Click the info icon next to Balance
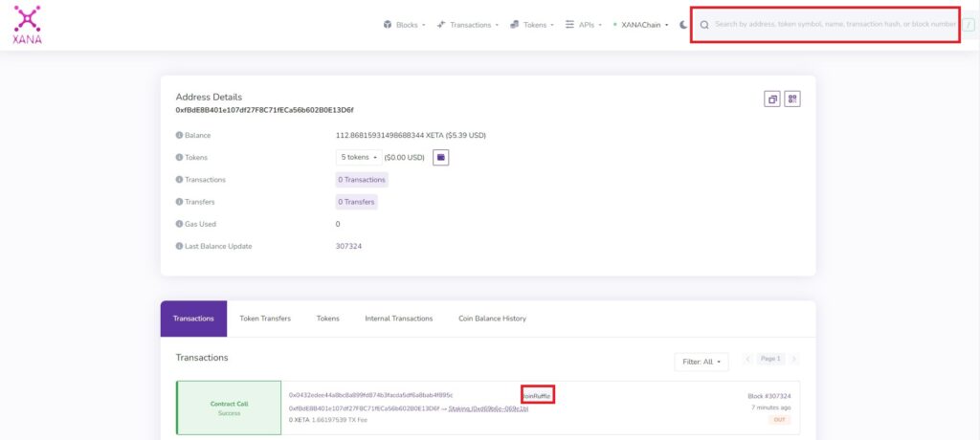The image size is (980, 440). click(179, 135)
